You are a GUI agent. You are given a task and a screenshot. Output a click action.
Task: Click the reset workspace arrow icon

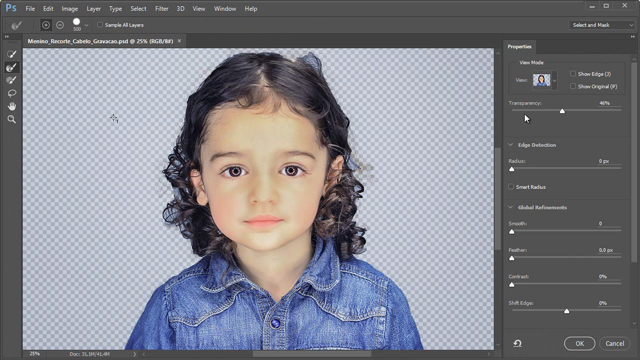pos(517,343)
